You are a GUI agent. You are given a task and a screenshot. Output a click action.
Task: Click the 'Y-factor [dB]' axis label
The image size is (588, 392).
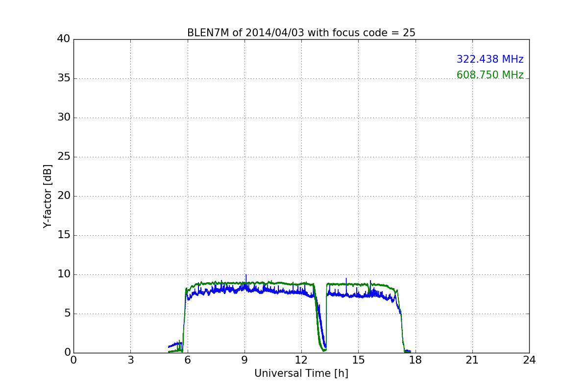pos(48,196)
